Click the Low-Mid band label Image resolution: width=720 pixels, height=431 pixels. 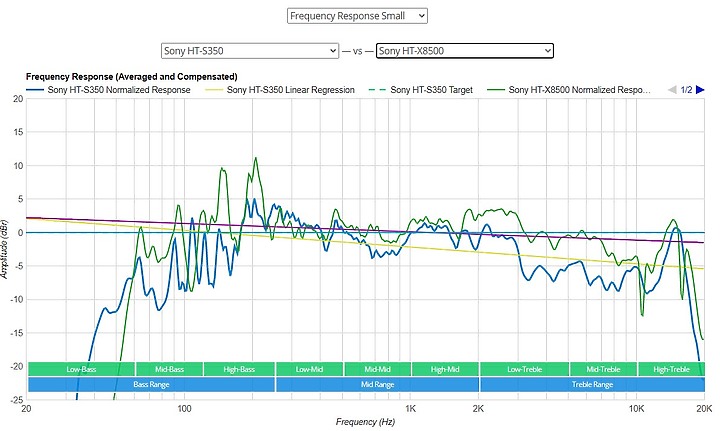[309, 369]
